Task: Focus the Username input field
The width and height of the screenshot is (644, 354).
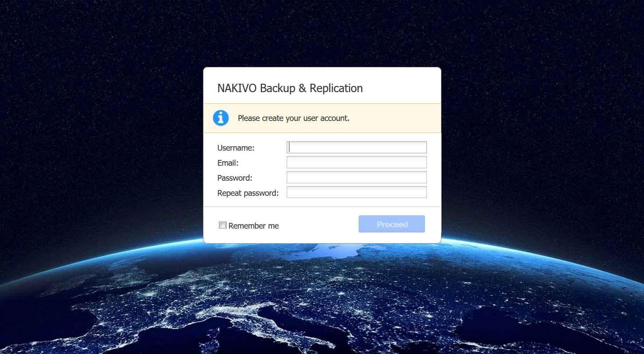Action: [x=357, y=147]
